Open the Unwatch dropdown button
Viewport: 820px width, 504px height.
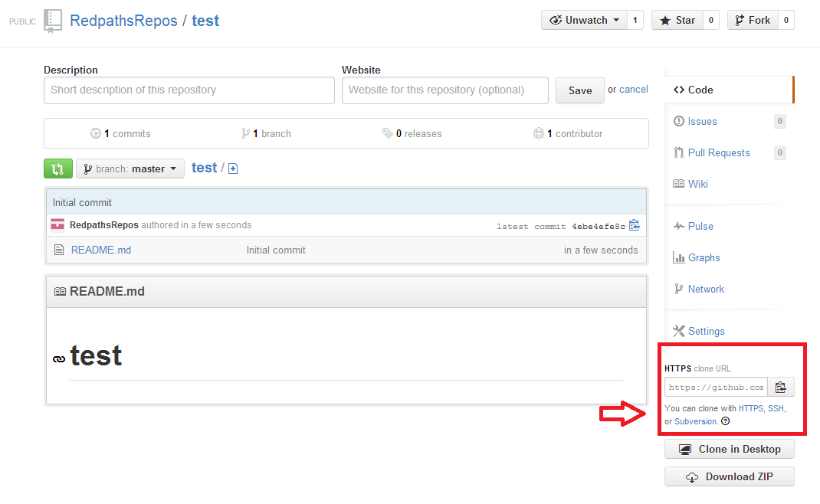(584, 21)
